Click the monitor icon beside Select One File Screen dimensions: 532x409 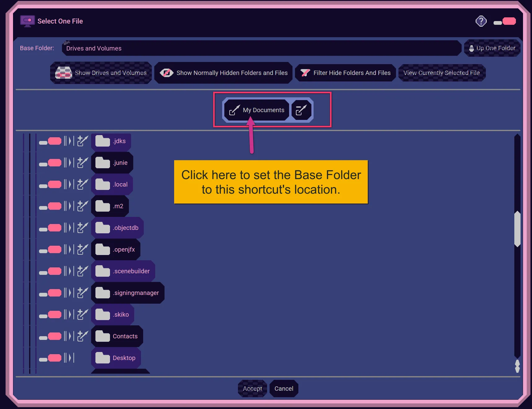pyautogui.click(x=27, y=21)
